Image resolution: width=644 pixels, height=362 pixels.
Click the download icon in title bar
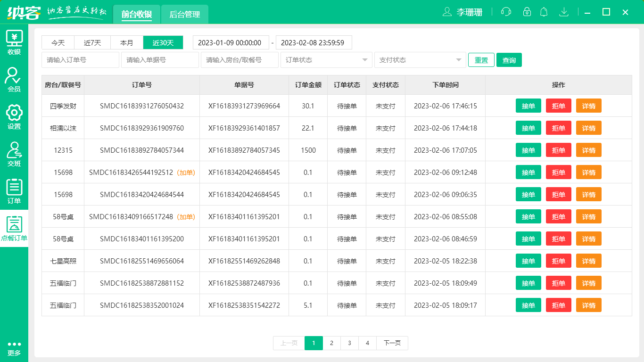point(563,12)
